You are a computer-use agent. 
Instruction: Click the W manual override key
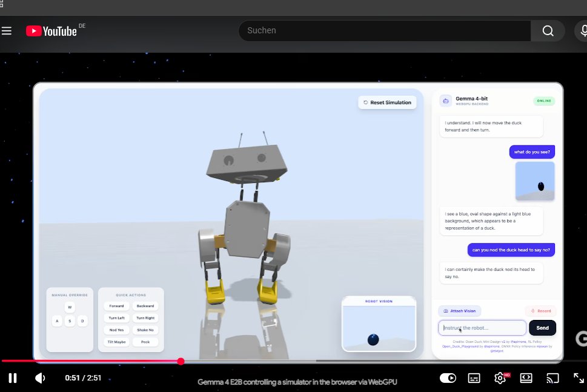click(x=70, y=307)
